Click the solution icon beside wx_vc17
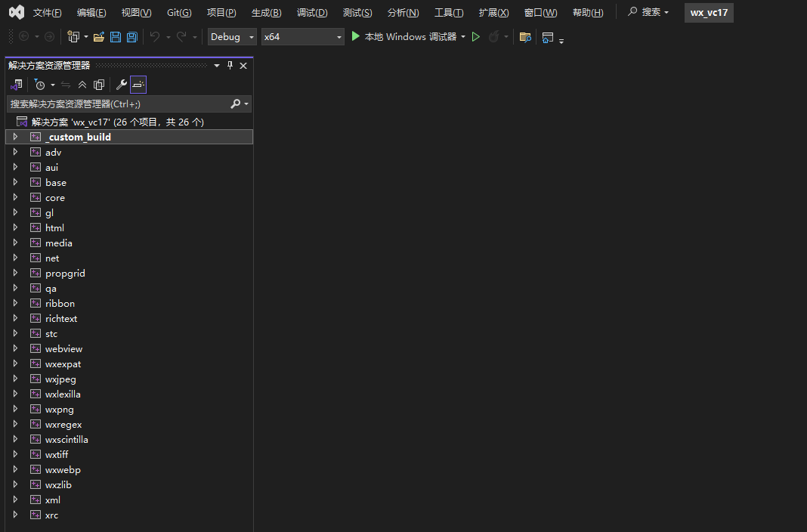The width and height of the screenshot is (807, 532). pos(22,122)
